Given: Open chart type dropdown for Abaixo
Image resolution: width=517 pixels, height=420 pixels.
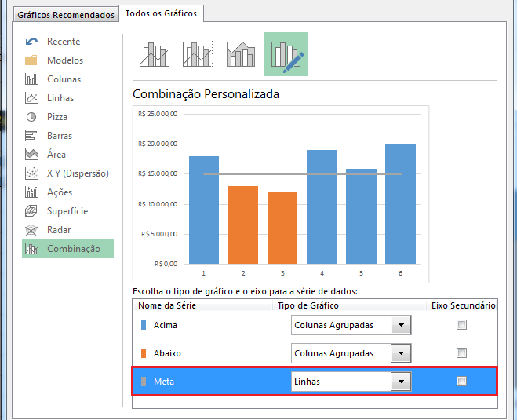Looking at the screenshot, I should [401, 353].
